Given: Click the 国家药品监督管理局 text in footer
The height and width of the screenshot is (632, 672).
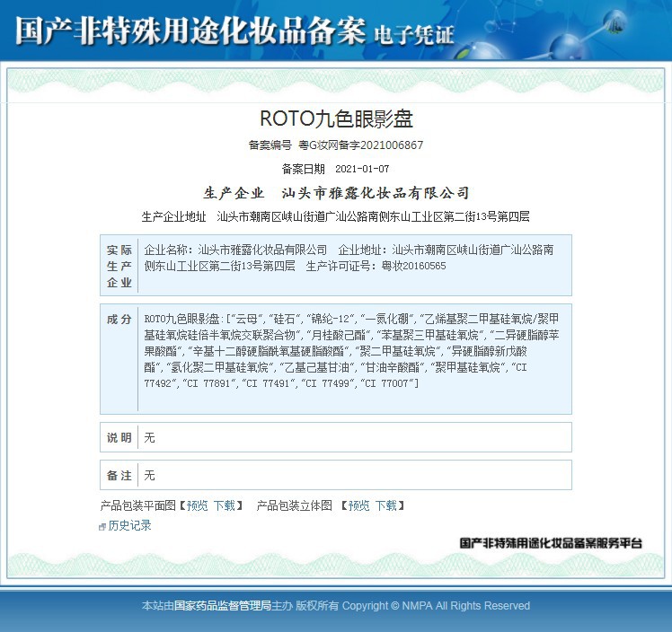Looking at the screenshot, I should point(223,606).
